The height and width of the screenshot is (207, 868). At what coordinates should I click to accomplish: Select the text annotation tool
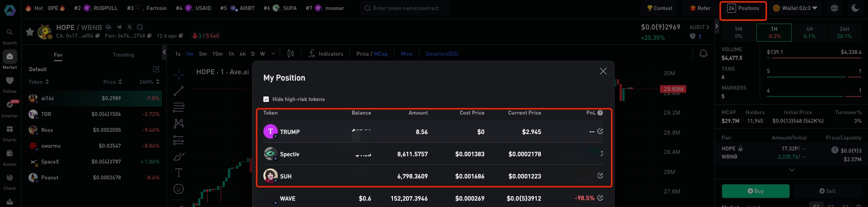pos(179,173)
